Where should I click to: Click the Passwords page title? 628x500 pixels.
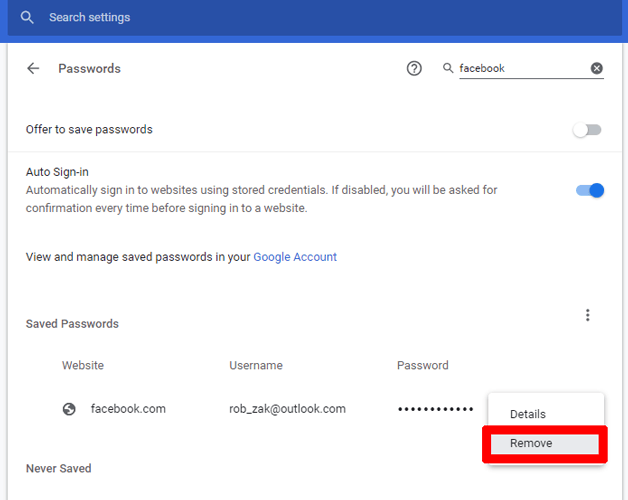pos(89,69)
